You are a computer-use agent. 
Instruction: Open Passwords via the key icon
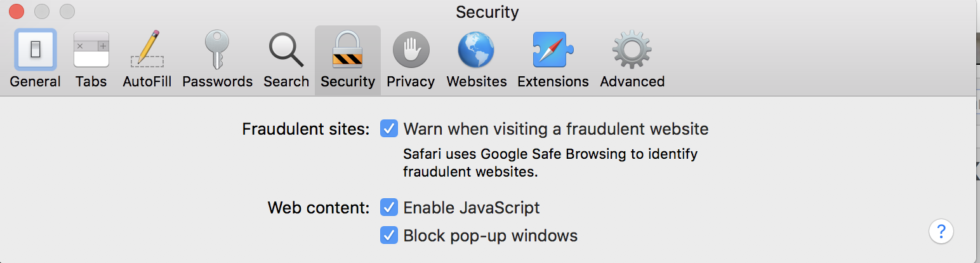217,50
